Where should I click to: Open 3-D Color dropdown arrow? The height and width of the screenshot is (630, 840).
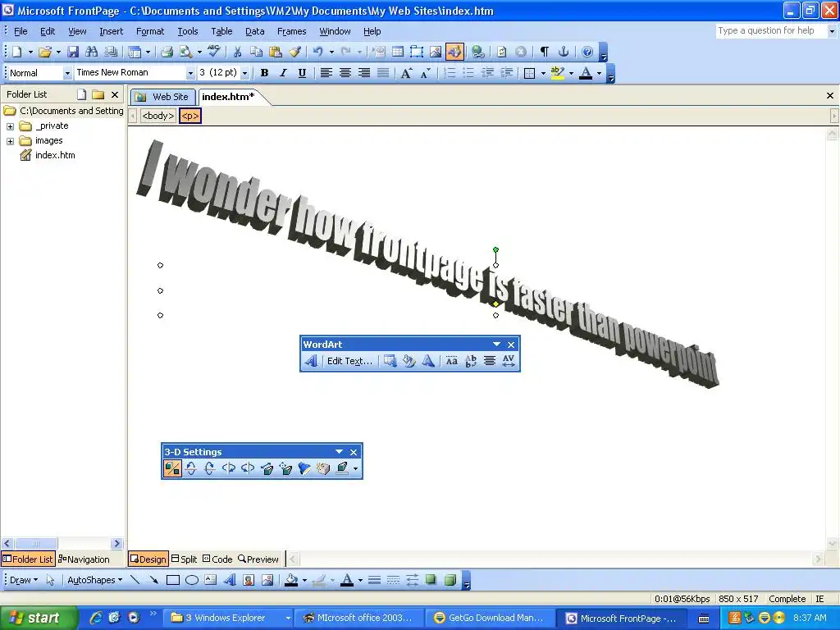pyautogui.click(x=355, y=468)
